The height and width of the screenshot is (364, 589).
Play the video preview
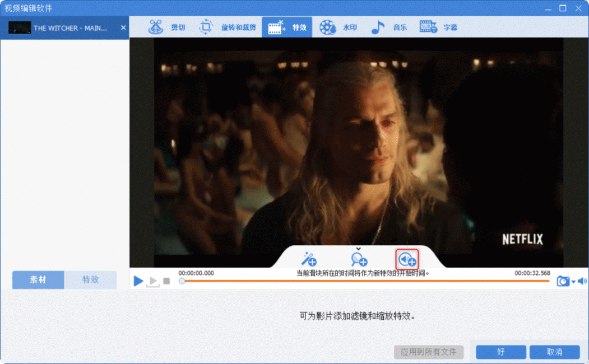(x=138, y=281)
